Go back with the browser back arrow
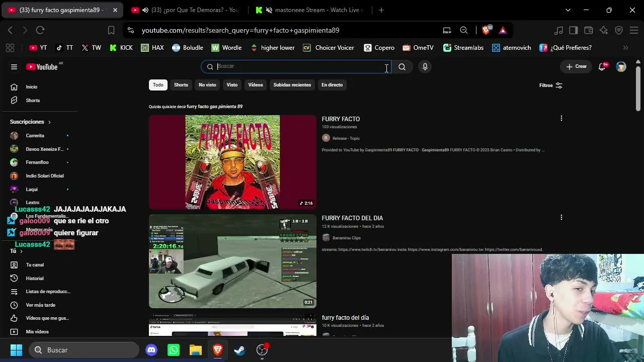This screenshot has width=644, height=362. pyautogui.click(x=10, y=30)
